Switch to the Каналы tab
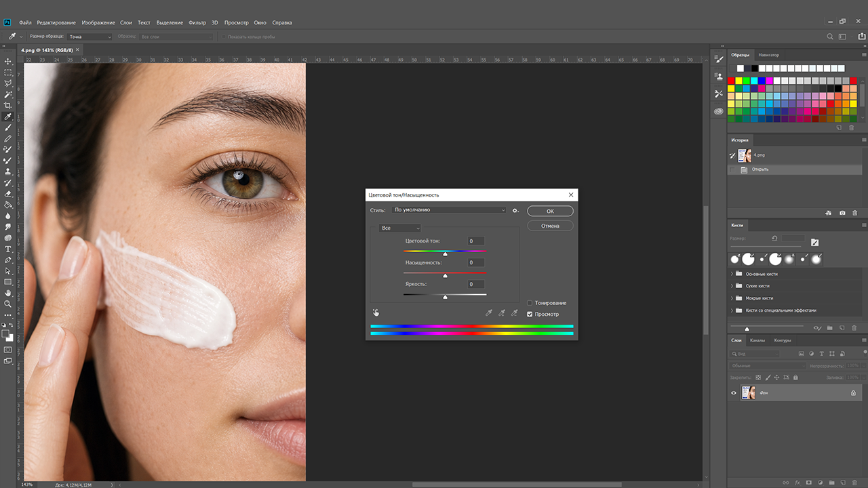The height and width of the screenshot is (488, 868). click(x=757, y=340)
